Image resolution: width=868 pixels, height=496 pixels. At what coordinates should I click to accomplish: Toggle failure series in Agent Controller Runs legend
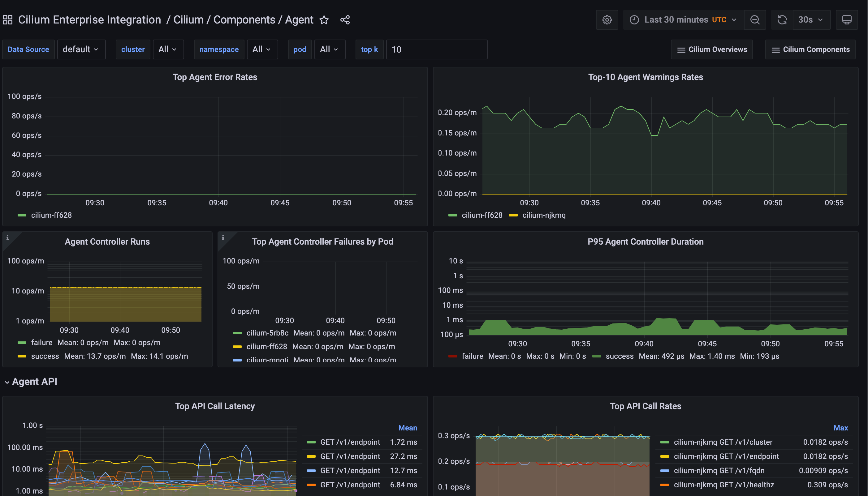pyautogui.click(x=41, y=342)
